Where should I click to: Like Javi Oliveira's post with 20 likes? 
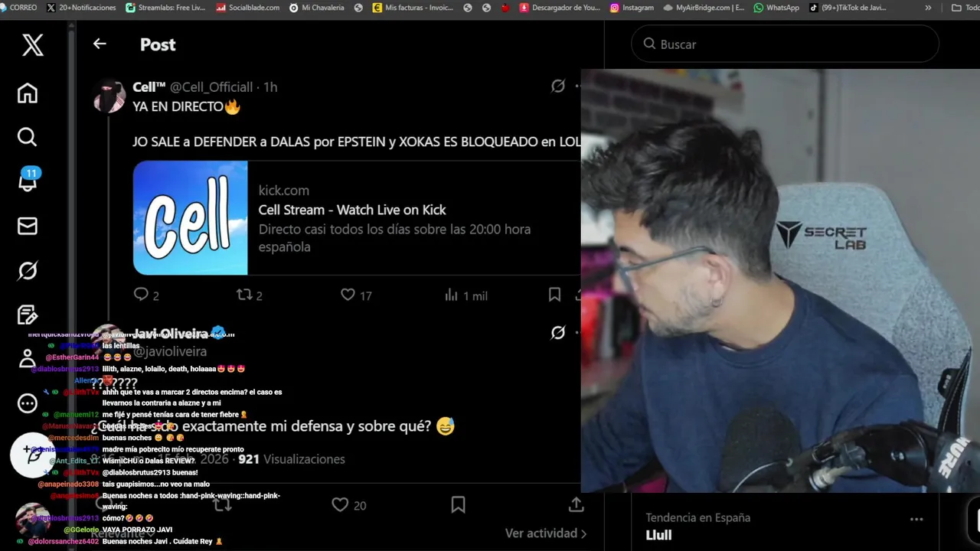pos(348,505)
